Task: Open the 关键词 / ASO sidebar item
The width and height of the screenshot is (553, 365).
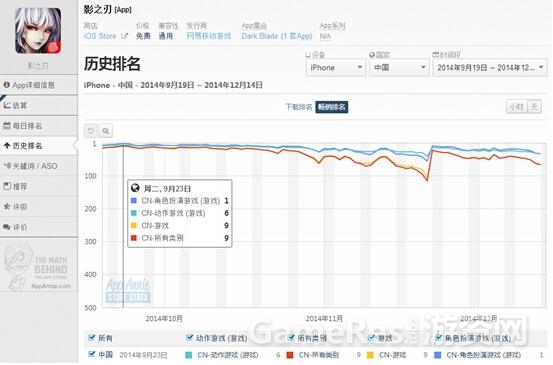Action: click(38, 166)
